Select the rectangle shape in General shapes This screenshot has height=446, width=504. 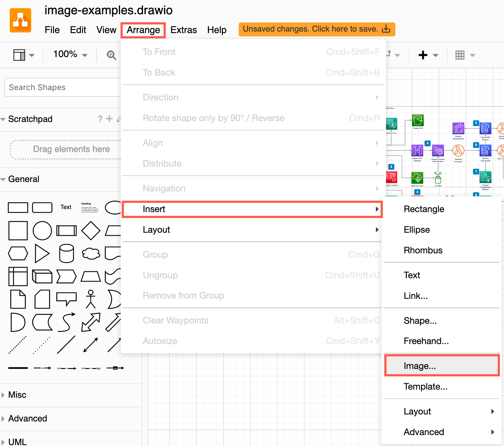pos(18,207)
